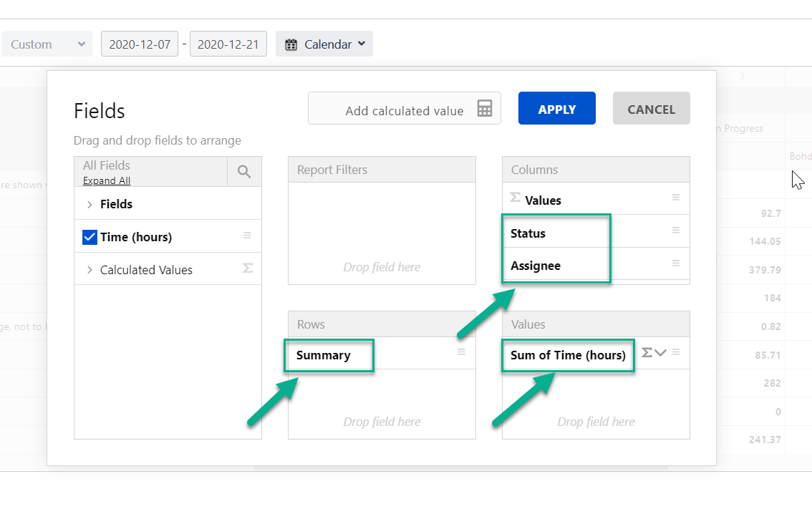812x509 pixels.
Task: Click the end date field 2020-12-21
Action: [x=228, y=44]
